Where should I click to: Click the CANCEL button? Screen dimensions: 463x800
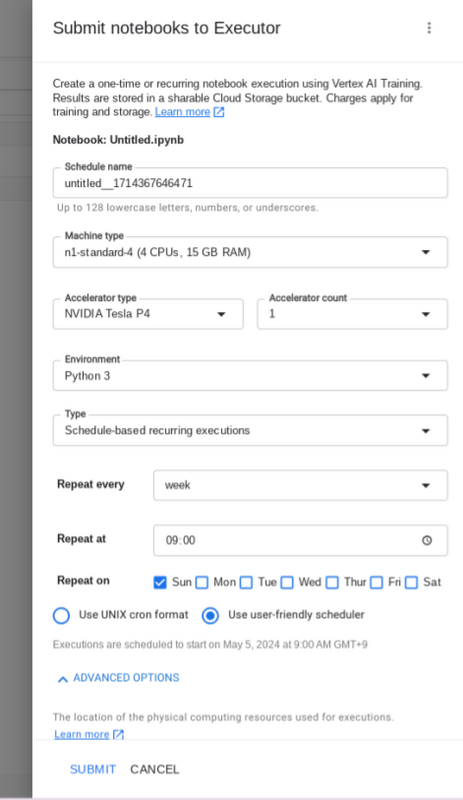pos(155,769)
